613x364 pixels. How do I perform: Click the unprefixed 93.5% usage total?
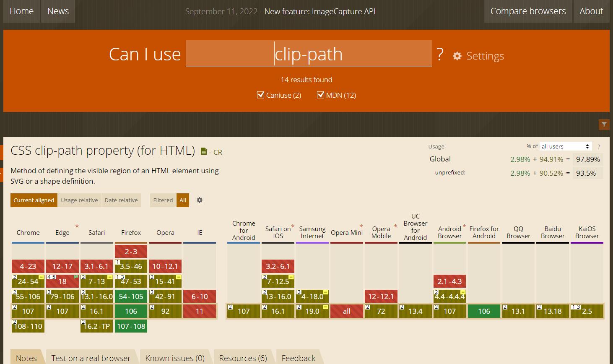tap(588, 173)
